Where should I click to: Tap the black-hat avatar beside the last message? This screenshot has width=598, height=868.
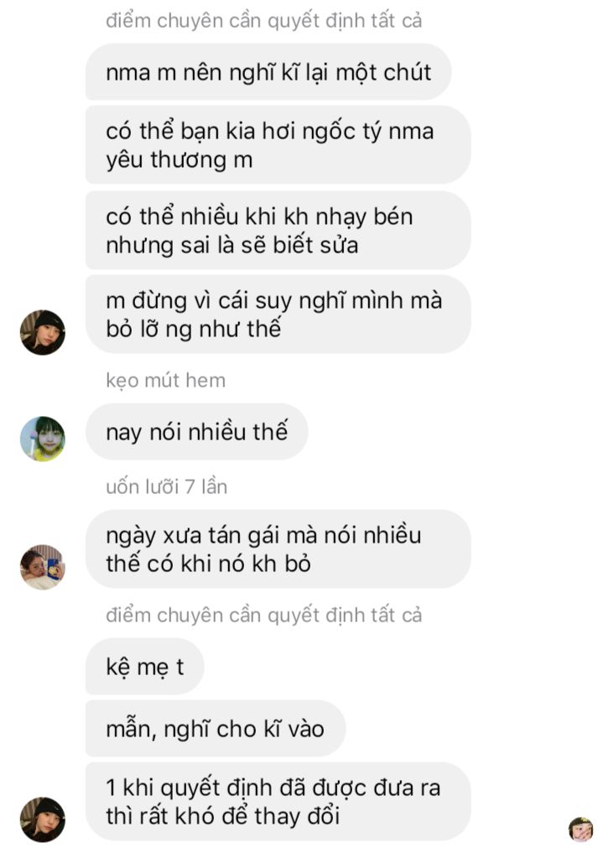[43, 819]
